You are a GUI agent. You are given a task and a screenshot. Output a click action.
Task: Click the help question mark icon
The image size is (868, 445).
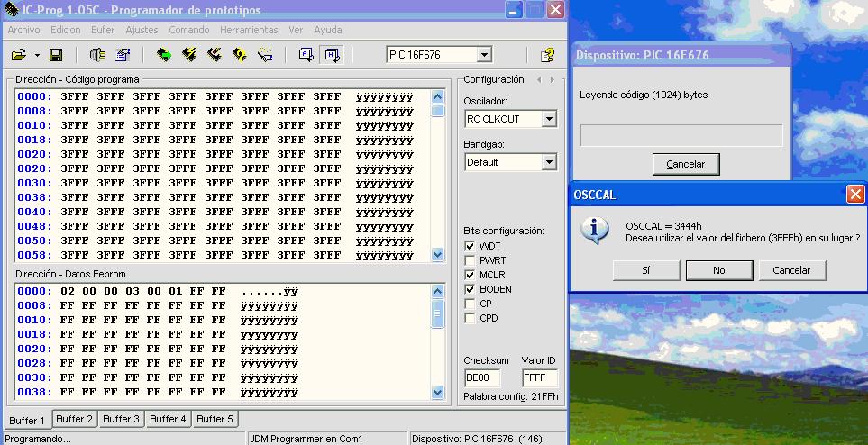click(x=546, y=55)
